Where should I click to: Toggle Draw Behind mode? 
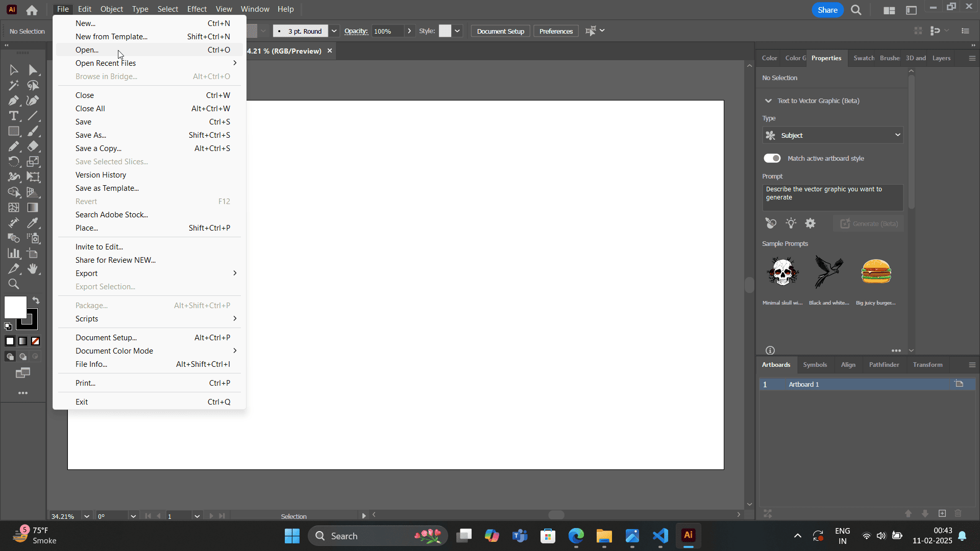[23, 357]
